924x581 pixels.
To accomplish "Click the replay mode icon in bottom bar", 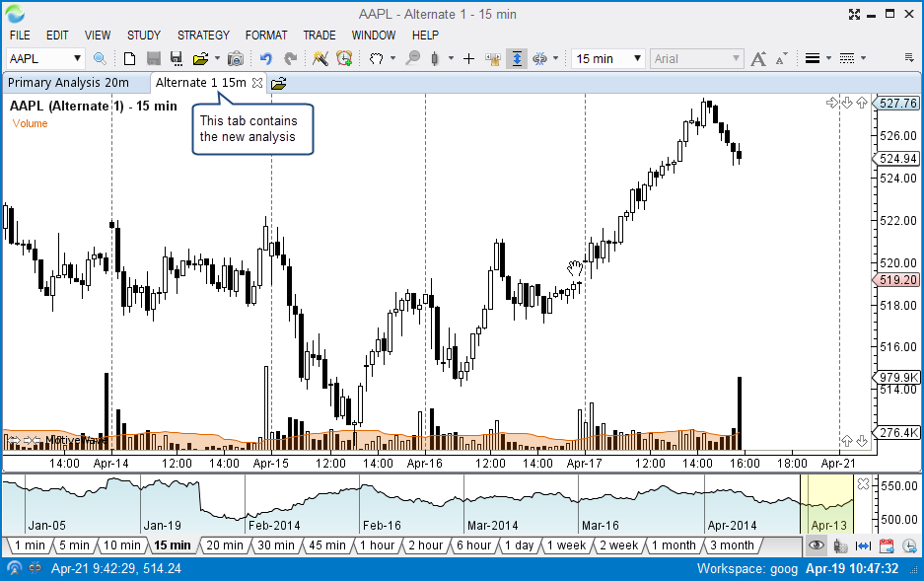I will pyautogui.click(x=840, y=545).
